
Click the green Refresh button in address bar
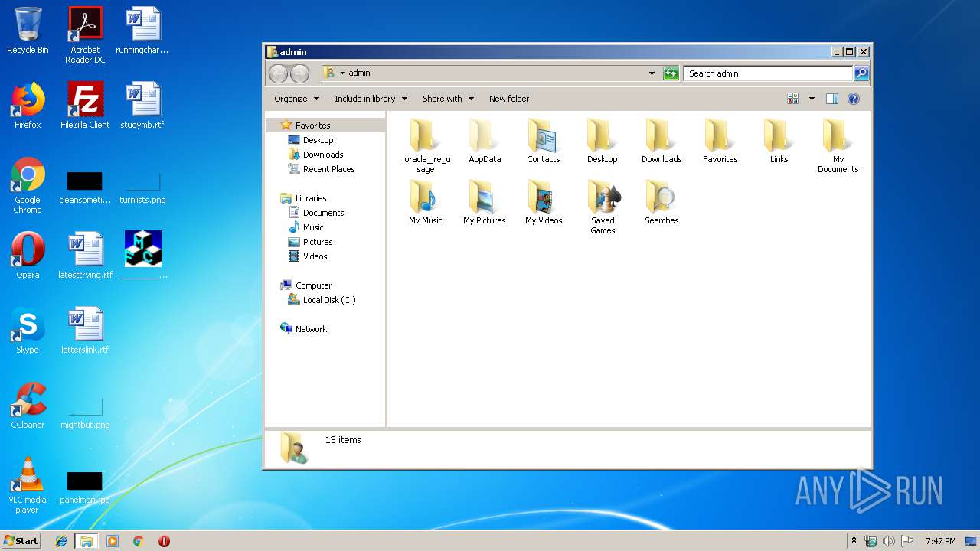click(x=671, y=73)
